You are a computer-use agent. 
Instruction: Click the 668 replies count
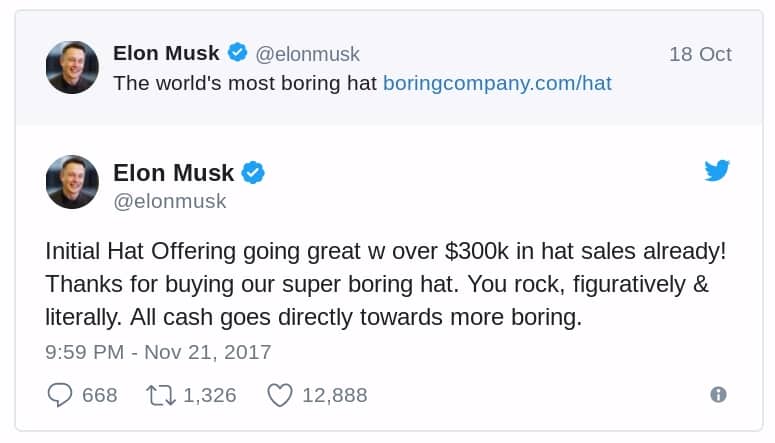[100, 395]
